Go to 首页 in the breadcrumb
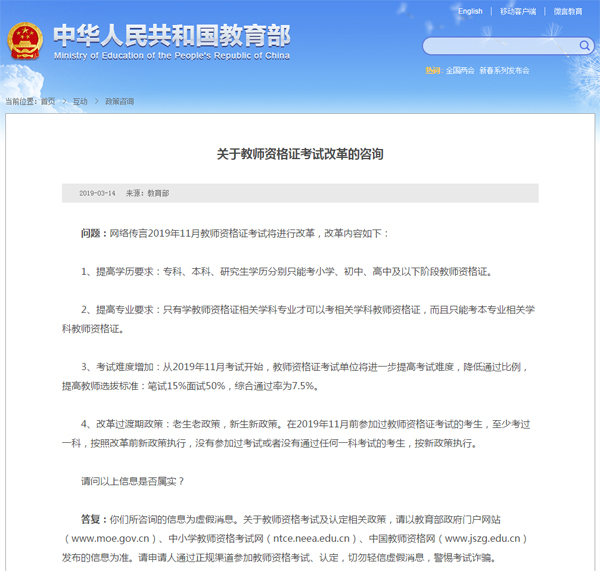Screen dimensions: 600x571 (48, 102)
